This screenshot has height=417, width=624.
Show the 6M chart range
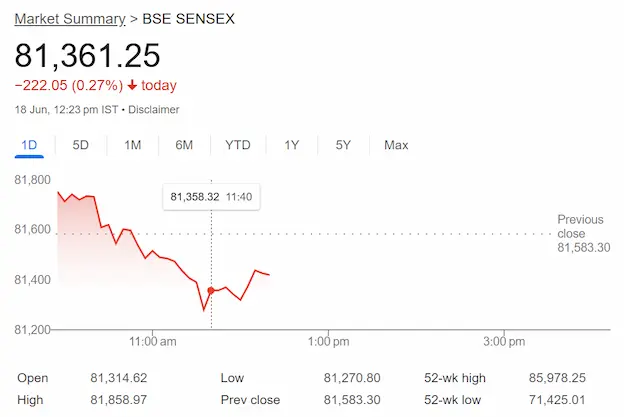click(x=184, y=145)
